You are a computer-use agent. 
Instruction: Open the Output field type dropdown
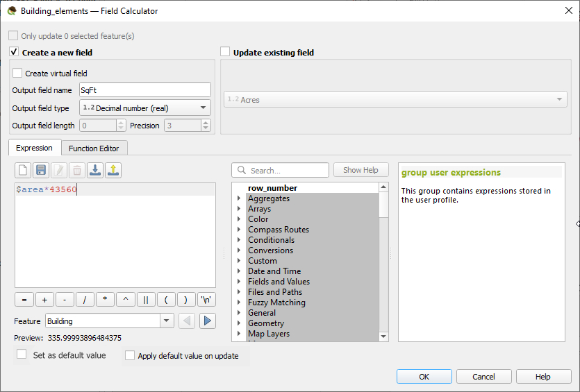[x=145, y=108]
